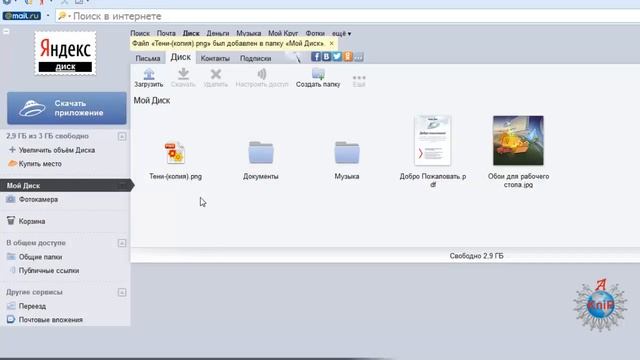The image size is (640, 360).
Task: Open Корзина trash in sidebar
Action: 31,221
